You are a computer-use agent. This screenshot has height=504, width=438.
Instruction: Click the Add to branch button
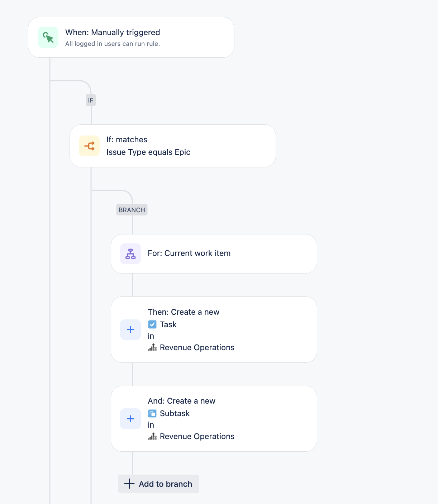(x=158, y=484)
